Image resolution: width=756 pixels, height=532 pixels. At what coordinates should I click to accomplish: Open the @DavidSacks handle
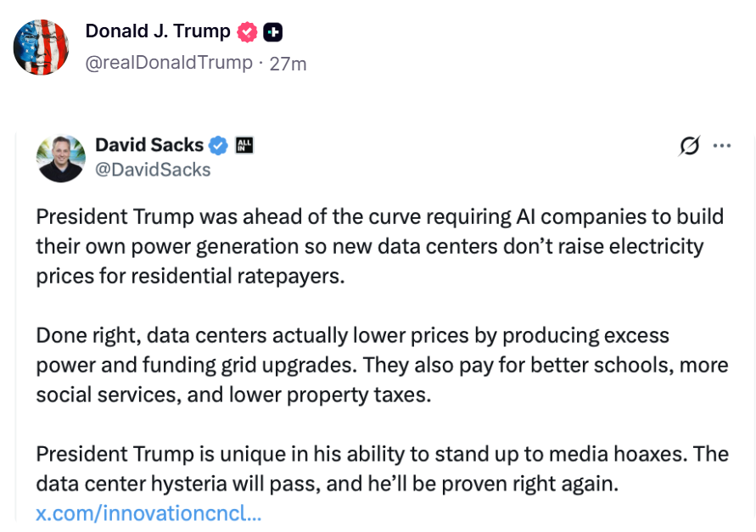tap(153, 170)
